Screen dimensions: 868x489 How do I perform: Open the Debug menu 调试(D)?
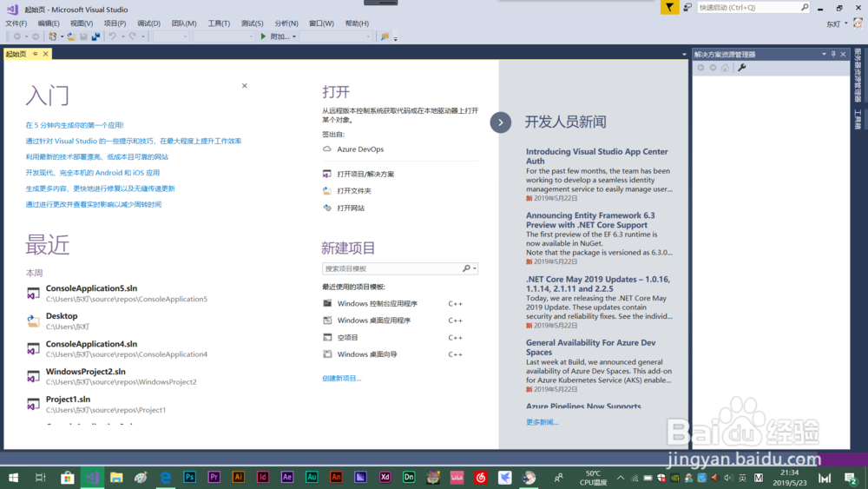point(148,23)
